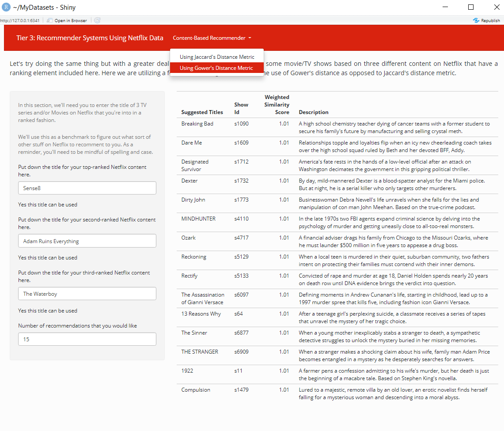Click show id s11
504x431 pixels.
point(239,370)
